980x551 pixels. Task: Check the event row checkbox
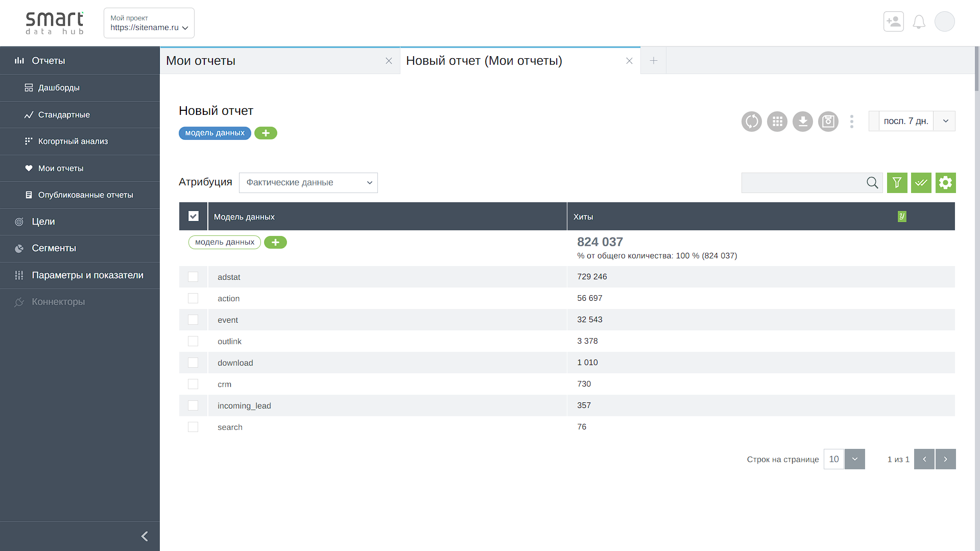(x=193, y=320)
